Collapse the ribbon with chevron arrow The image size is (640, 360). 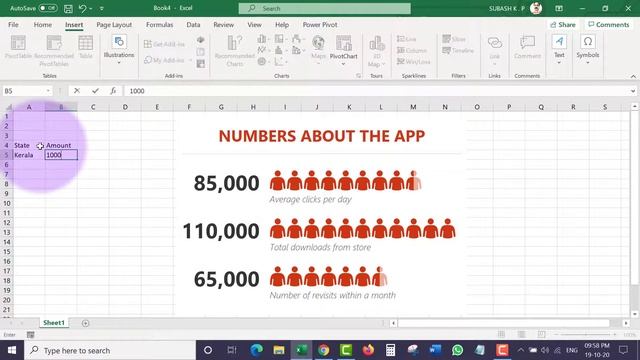pos(633,76)
